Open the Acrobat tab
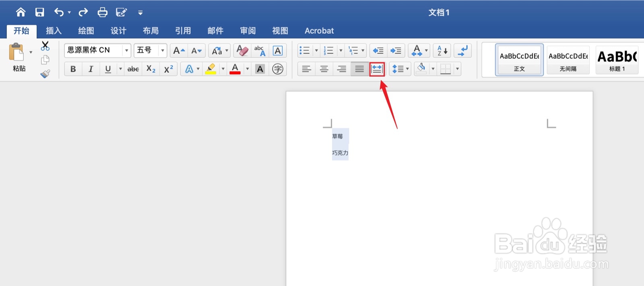Image resolution: width=644 pixels, height=286 pixels. tap(319, 31)
